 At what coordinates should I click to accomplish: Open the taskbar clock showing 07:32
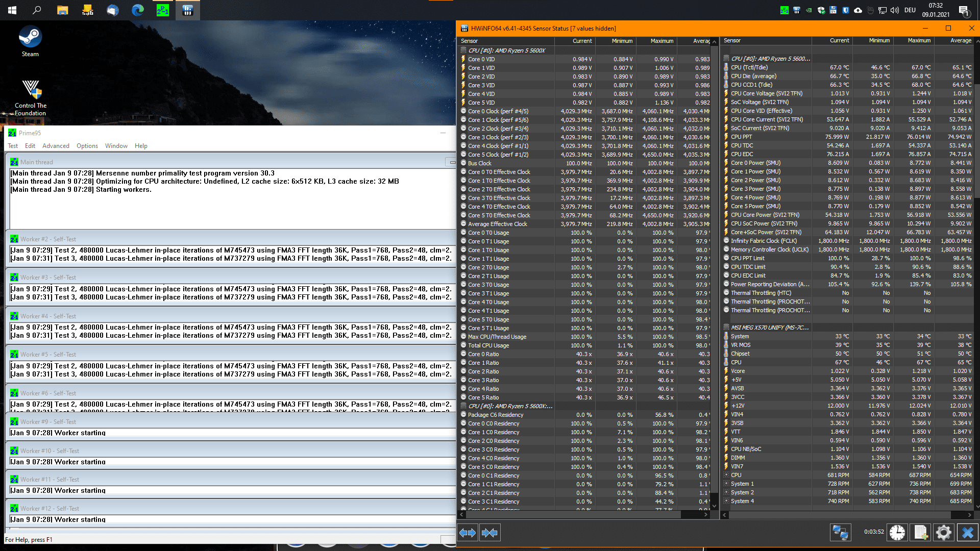coord(936,10)
